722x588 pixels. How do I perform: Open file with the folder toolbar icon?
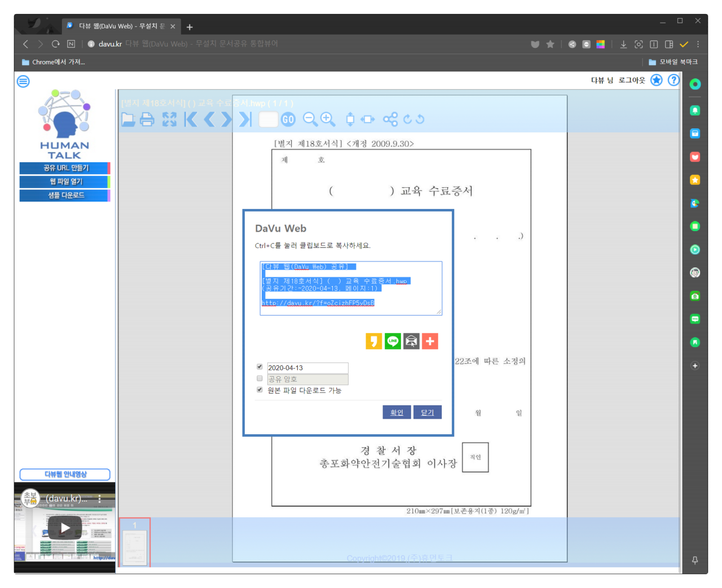[129, 120]
